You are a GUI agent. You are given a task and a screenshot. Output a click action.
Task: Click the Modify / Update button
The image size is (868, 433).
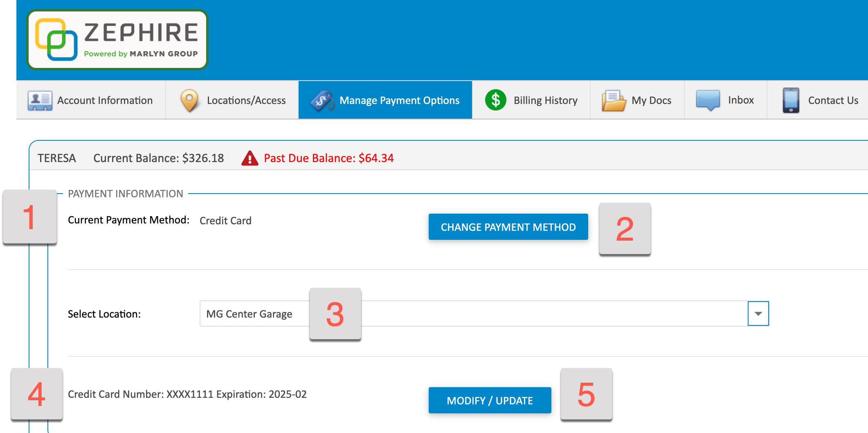490,400
